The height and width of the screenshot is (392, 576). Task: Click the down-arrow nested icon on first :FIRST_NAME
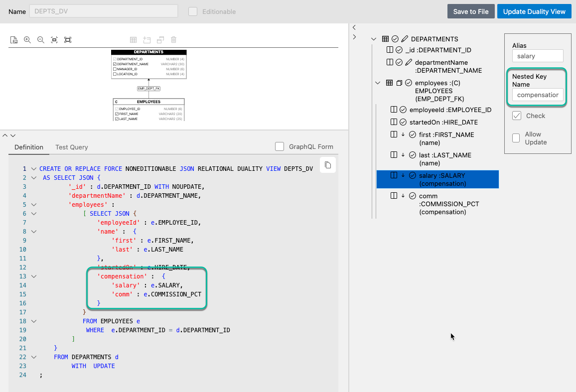403,134
